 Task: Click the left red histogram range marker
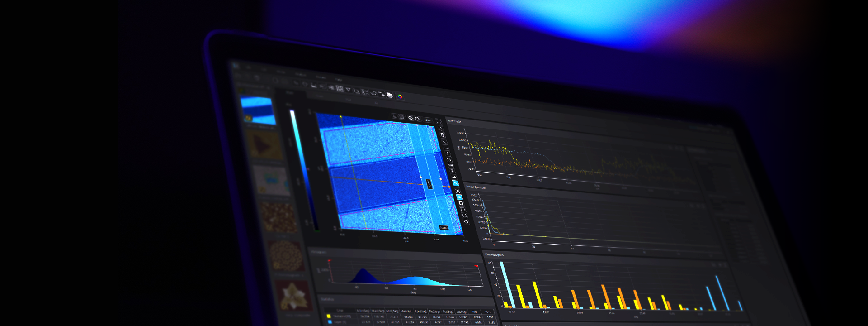tap(329, 261)
